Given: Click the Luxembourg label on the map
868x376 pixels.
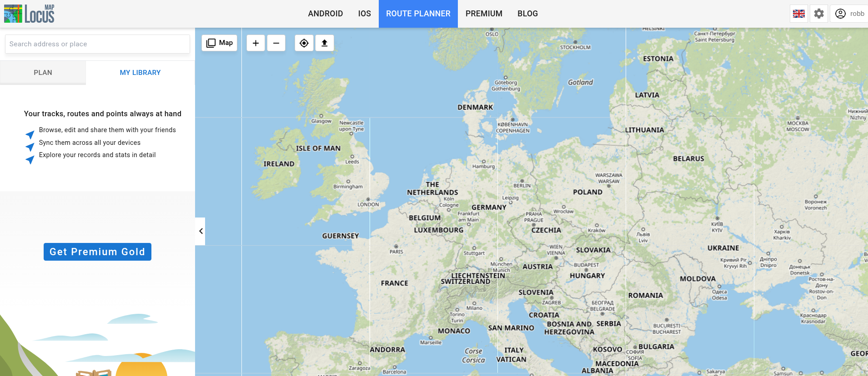Looking at the screenshot, I should point(438,230).
